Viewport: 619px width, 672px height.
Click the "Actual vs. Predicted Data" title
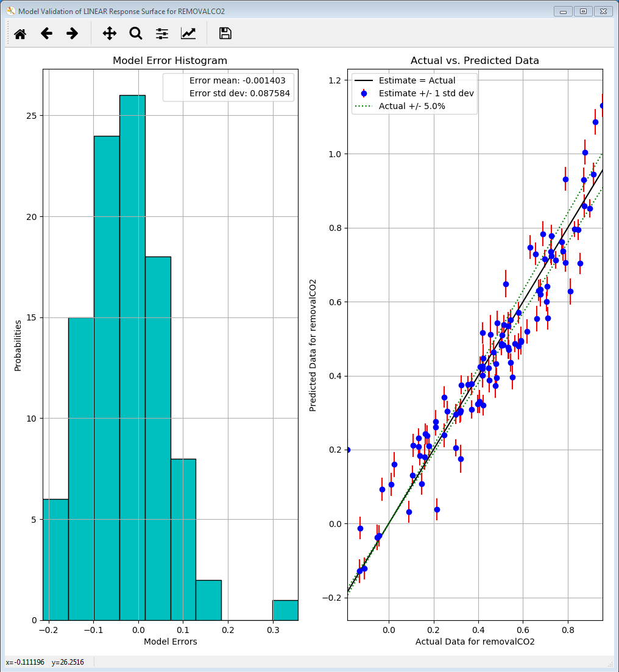click(x=474, y=60)
